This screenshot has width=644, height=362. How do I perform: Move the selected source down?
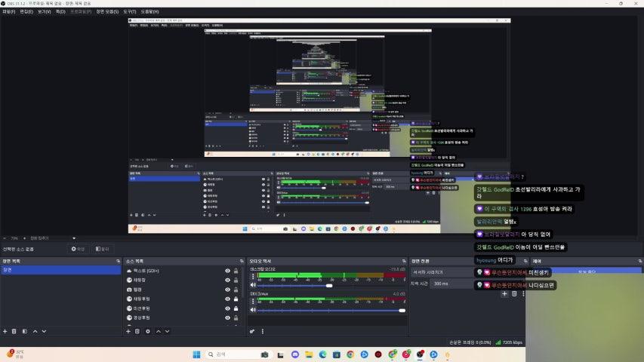(167, 331)
